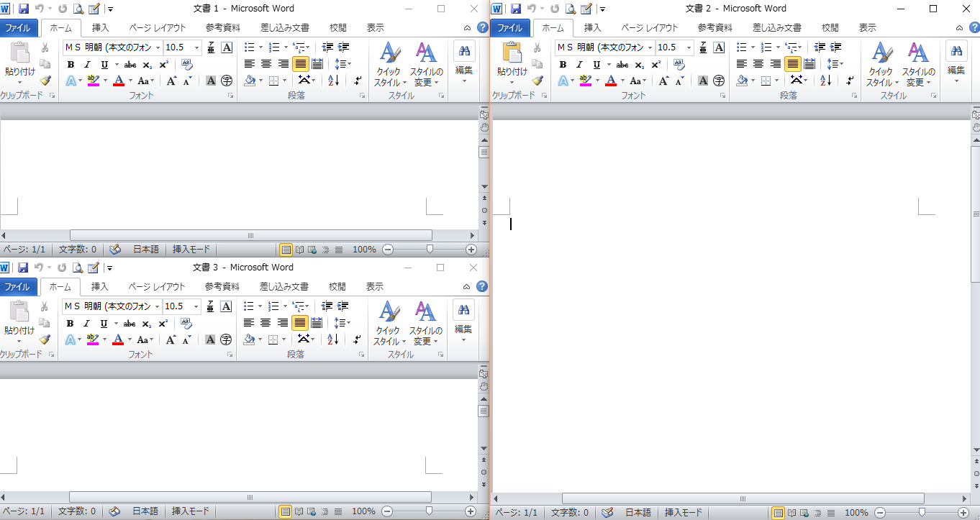This screenshot has height=520, width=980.
Task: Open Word Help in the 文書 1 window
Action: 483,28
